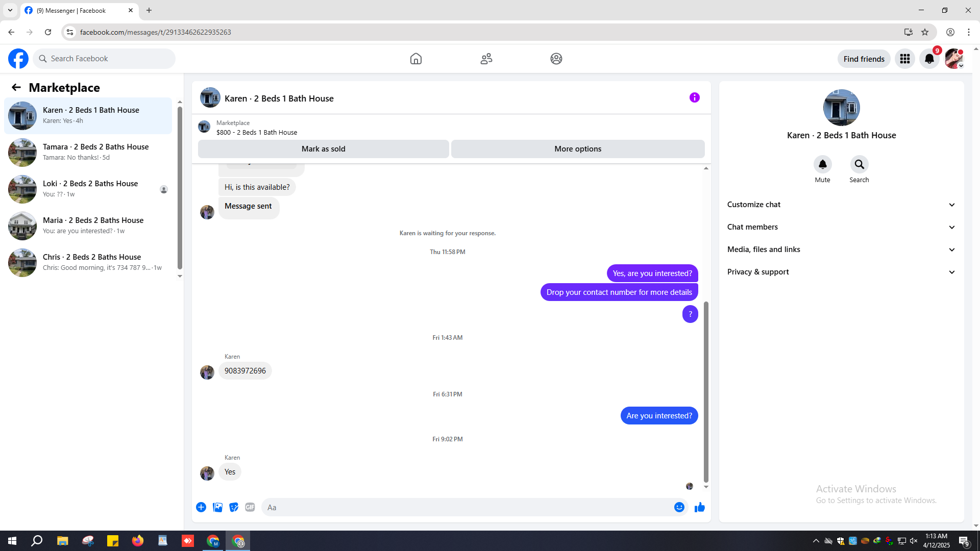Open Chrome profile icon
This screenshot has width=980, height=551.
(x=950, y=32)
